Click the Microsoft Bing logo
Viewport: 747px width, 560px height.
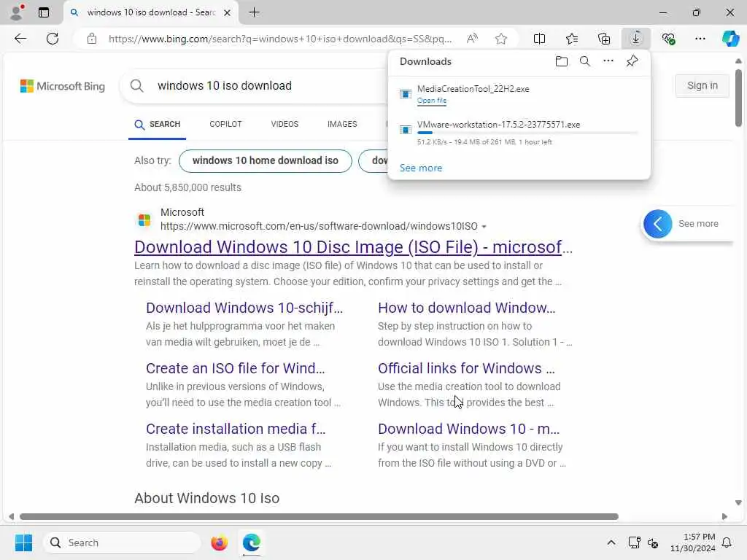[63, 86]
